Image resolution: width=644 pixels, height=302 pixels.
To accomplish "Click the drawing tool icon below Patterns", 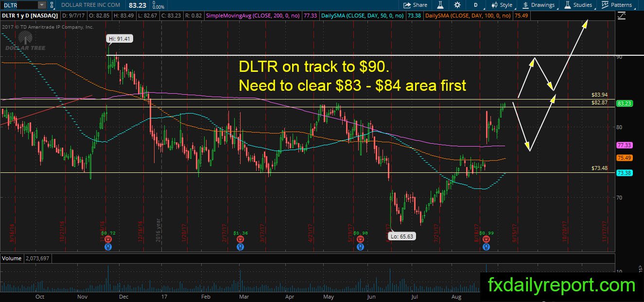I will point(621,16).
